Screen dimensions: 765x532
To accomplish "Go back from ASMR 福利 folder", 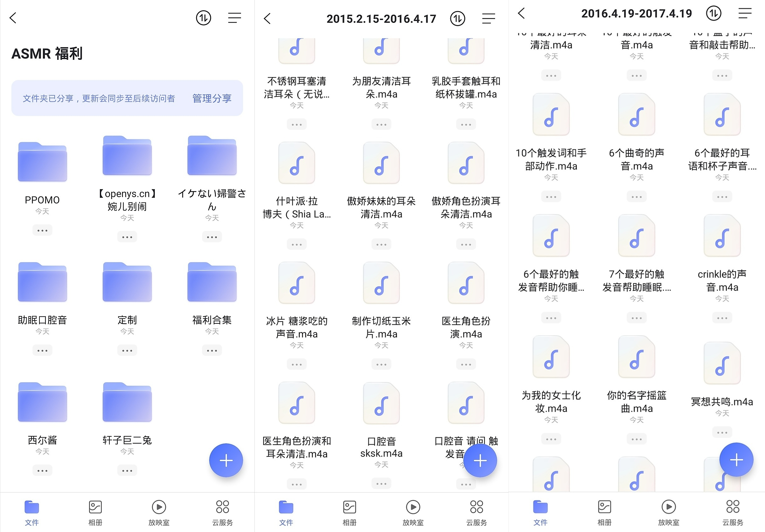I will (13, 18).
